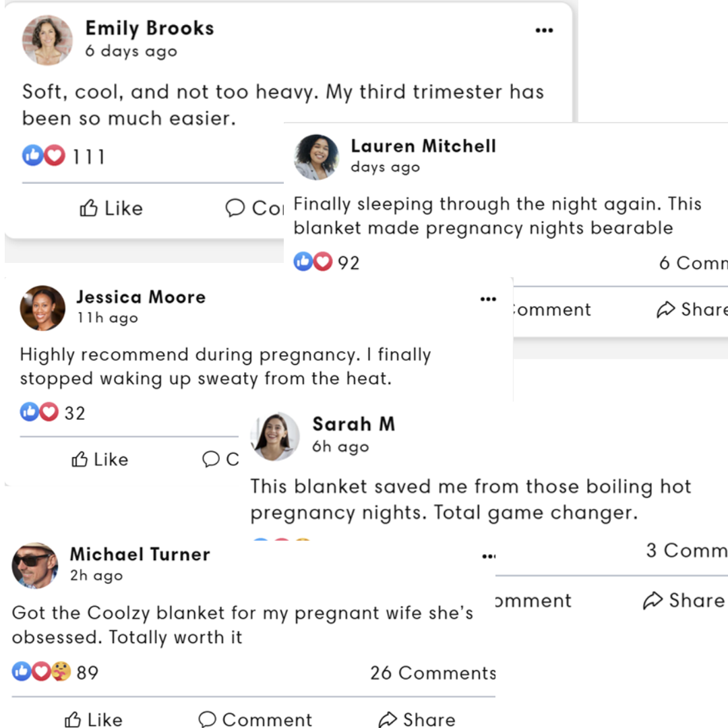Screen dimensions: 728x728
Task: Share Sarah M's post
Action: click(x=684, y=601)
